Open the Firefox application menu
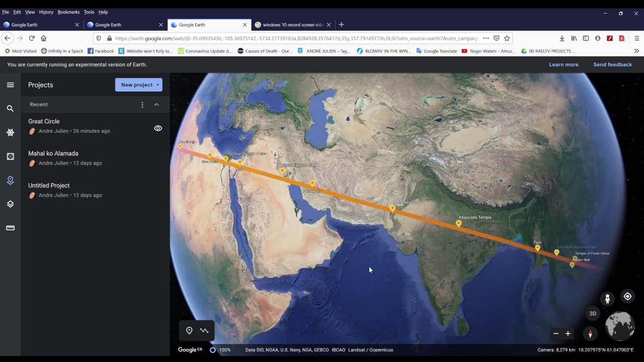 [636, 38]
